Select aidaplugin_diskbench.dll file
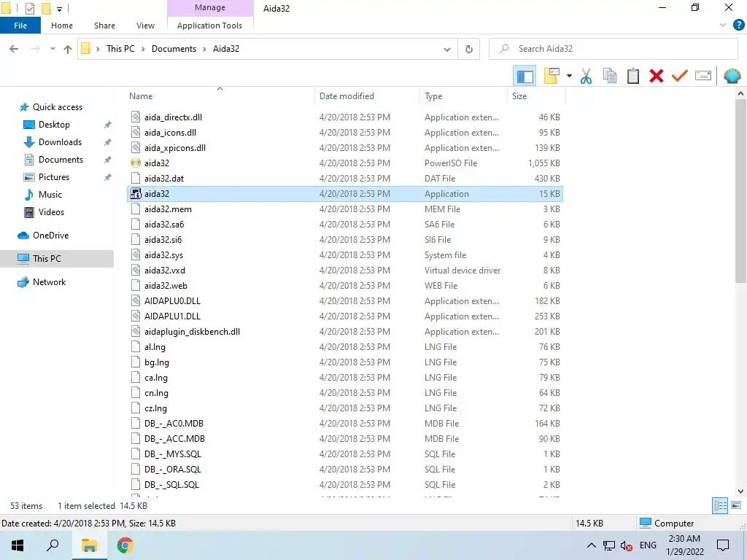 192,332
